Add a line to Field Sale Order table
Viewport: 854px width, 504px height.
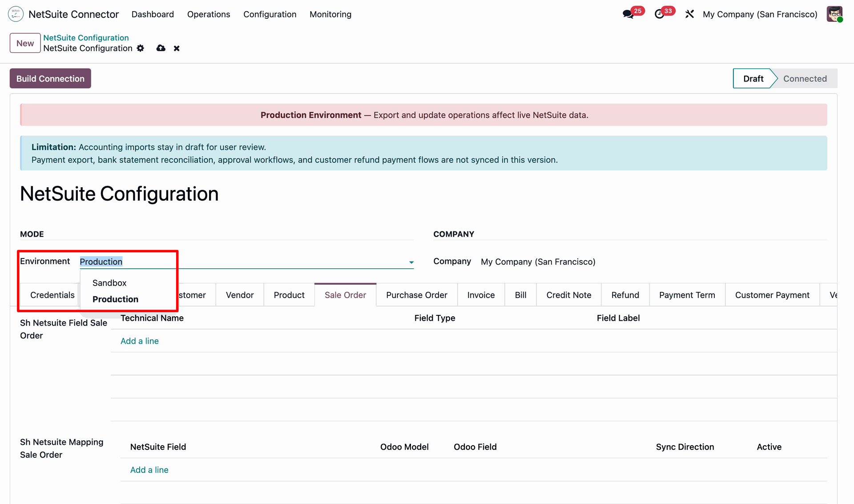click(139, 341)
